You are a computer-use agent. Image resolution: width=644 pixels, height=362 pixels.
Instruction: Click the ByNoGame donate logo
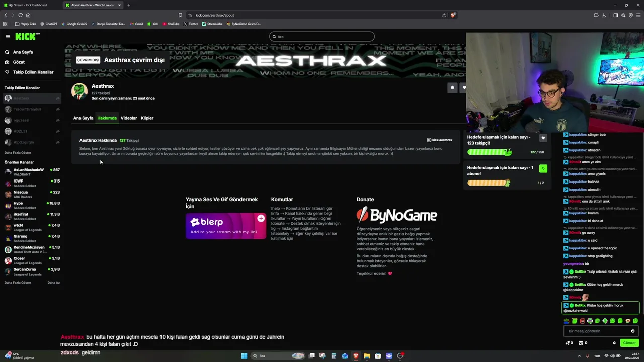pyautogui.click(x=396, y=215)
